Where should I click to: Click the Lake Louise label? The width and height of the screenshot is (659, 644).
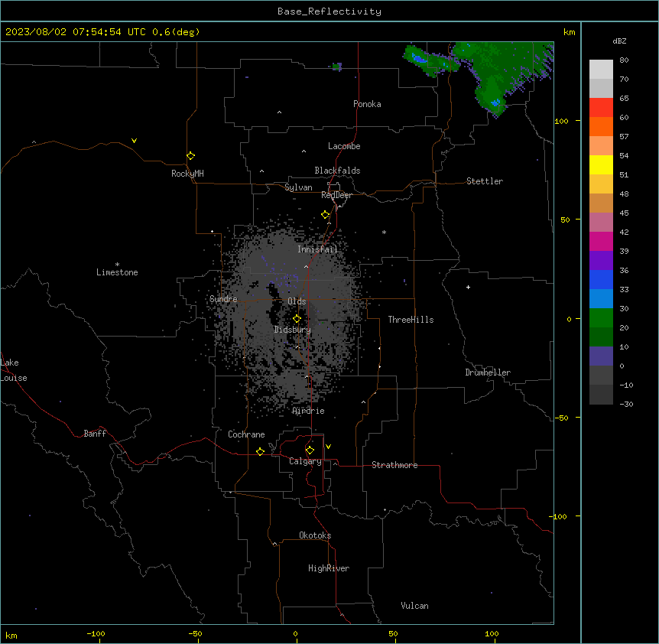[x=14, y=370]
